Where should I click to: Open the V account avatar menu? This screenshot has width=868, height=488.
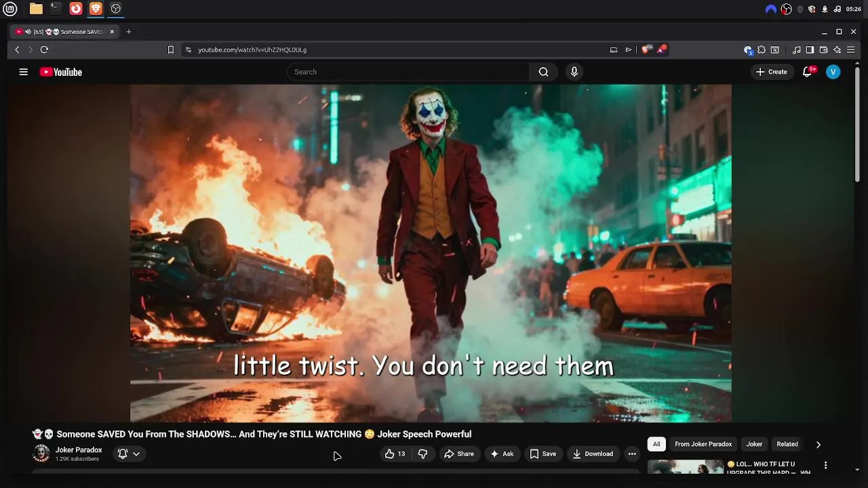pos(833,72)
